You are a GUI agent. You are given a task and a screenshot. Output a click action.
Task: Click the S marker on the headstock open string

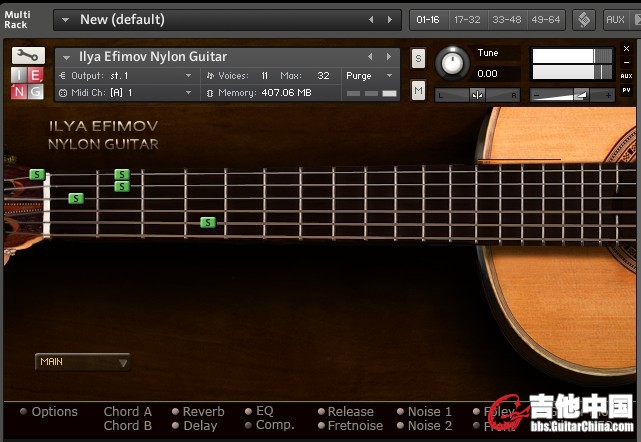[37, 175]
